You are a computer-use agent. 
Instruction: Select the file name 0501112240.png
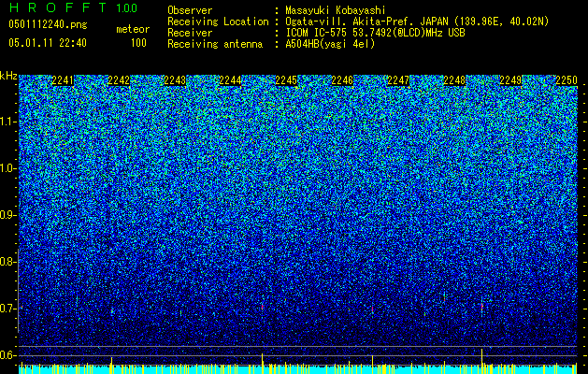(48, 25)
